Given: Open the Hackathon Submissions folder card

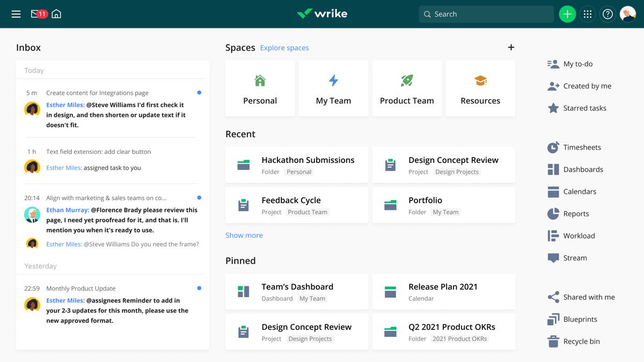Looking at the screenshot, I should (297, 165).
